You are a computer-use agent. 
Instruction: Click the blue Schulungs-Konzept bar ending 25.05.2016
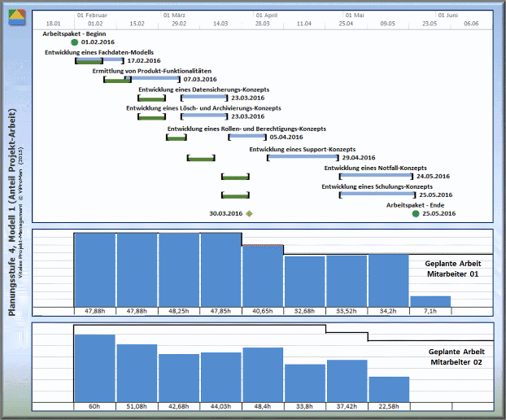click(376, 195)
